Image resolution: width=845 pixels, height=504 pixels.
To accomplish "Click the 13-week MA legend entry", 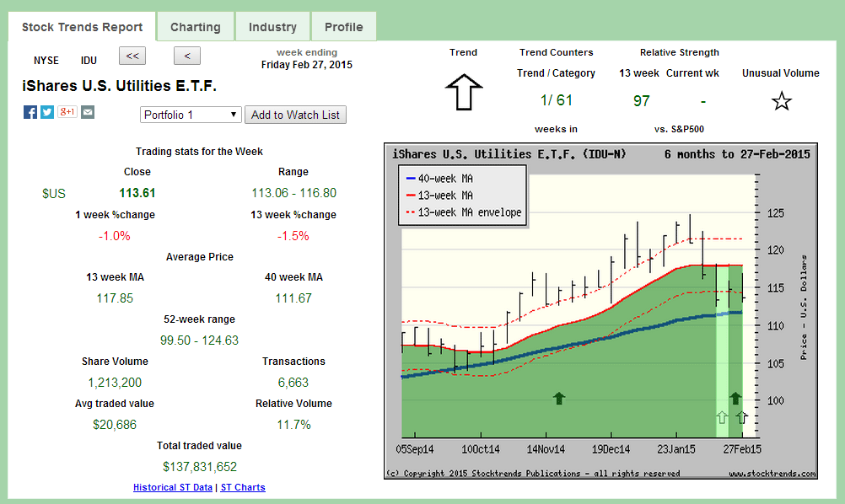I will click(x=439, y=196).
